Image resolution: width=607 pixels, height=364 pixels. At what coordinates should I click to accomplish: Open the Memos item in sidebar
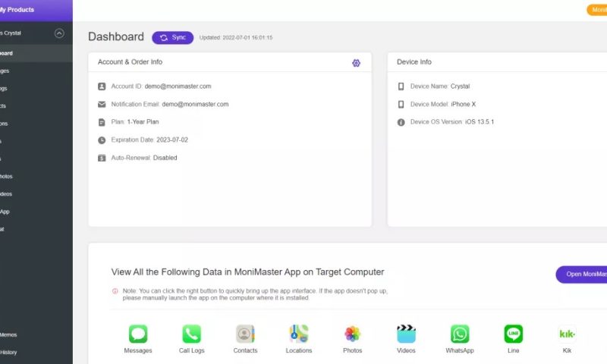(8, 334)
